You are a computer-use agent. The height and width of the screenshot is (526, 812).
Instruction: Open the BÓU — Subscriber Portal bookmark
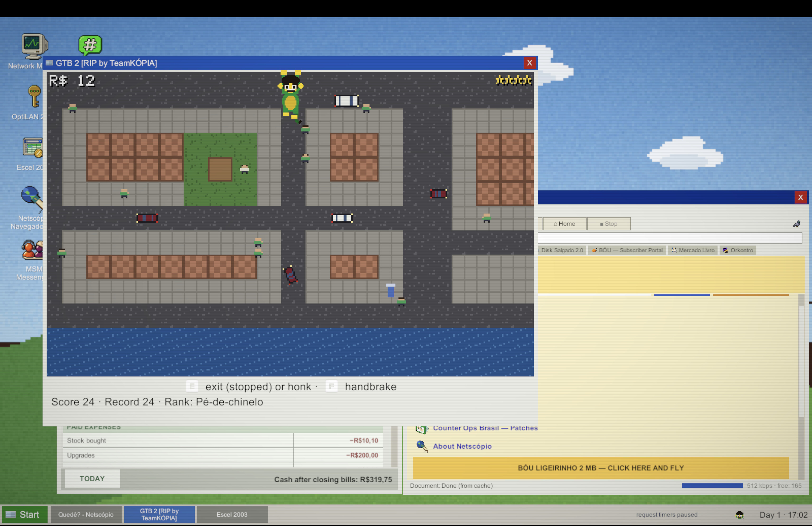(627, 250)
